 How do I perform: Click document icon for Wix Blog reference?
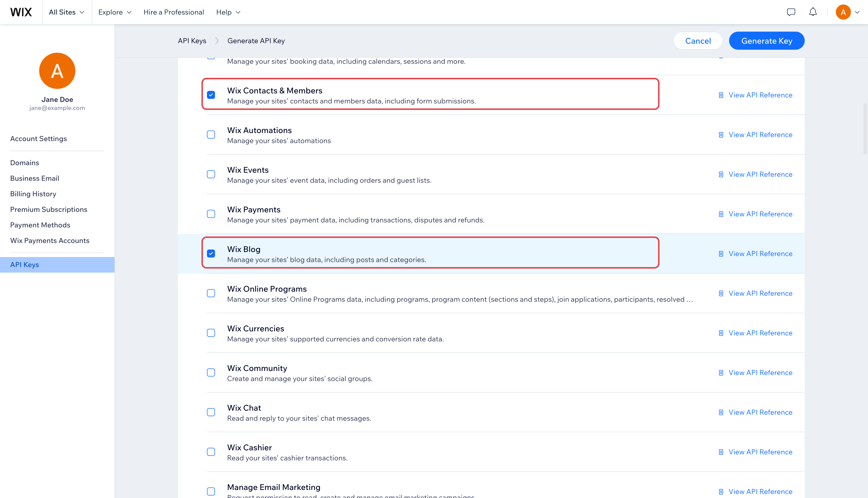pos(721,254)
